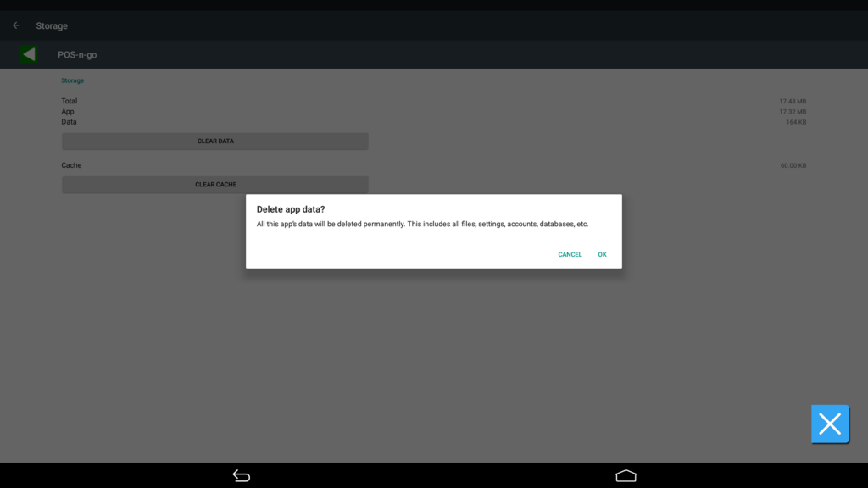Tap the Android home navigation icon

pyautogui.click(x=626, y=475)
